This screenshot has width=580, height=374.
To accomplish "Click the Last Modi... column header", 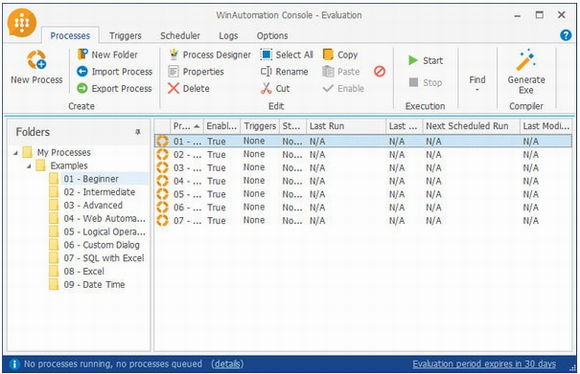I will tap(546, 126).
